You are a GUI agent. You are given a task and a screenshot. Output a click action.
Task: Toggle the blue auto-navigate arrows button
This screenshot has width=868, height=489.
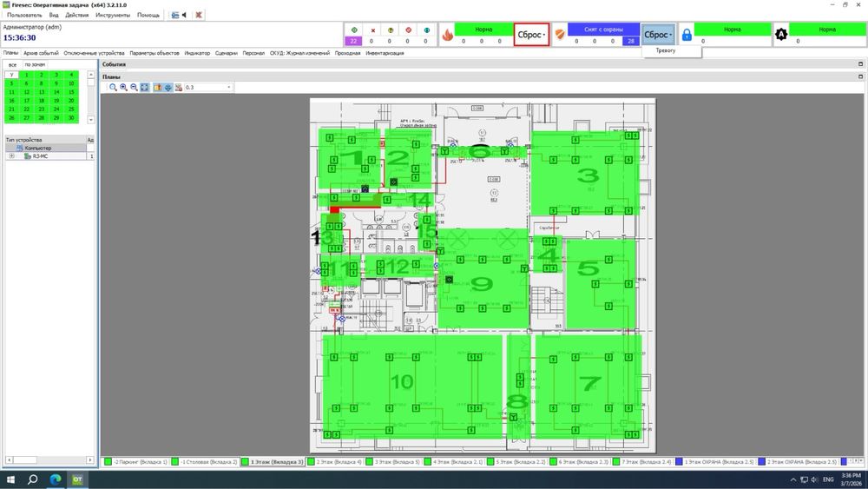(168, 88)
